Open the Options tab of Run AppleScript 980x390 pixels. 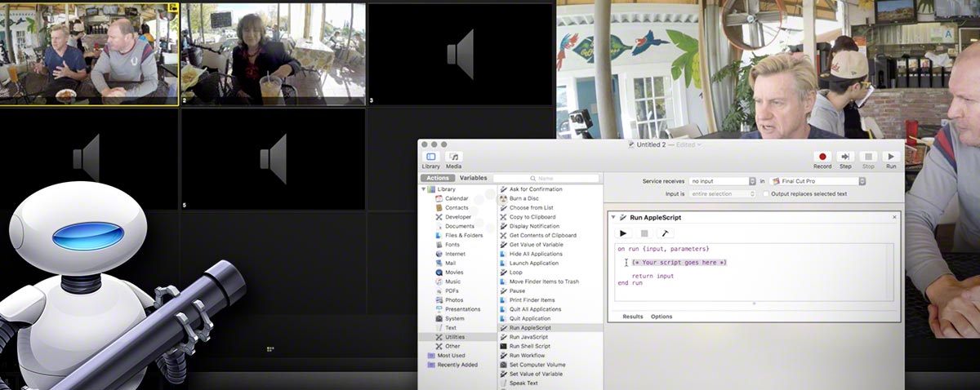(x=661, y=317)
